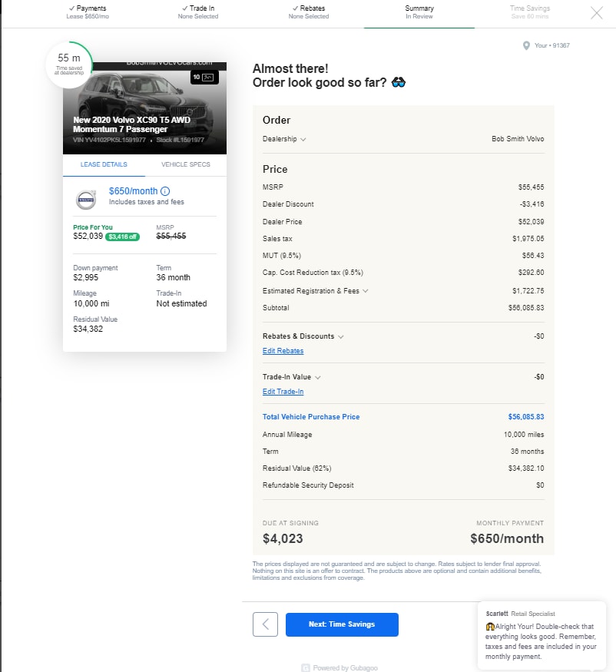Screen dimensions: 616x672
Task: Click the Cap. Cost Reduction tax label
Action: pyautogui.click(x=313, y=273)
